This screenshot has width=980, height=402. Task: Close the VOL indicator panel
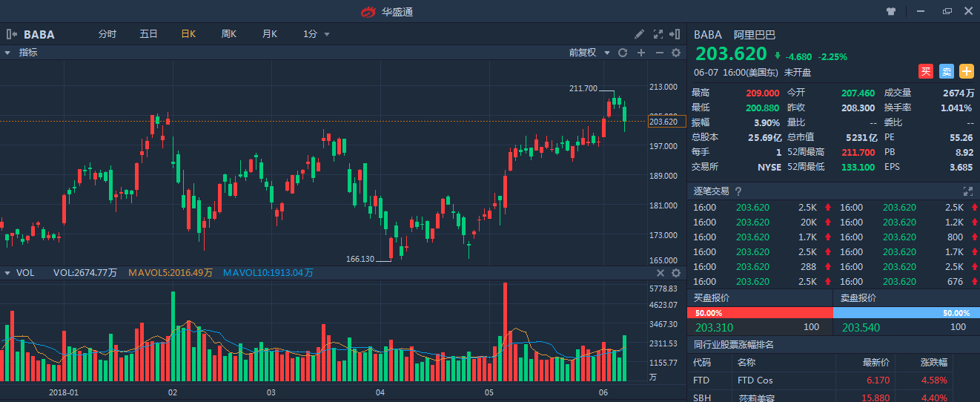660,273
